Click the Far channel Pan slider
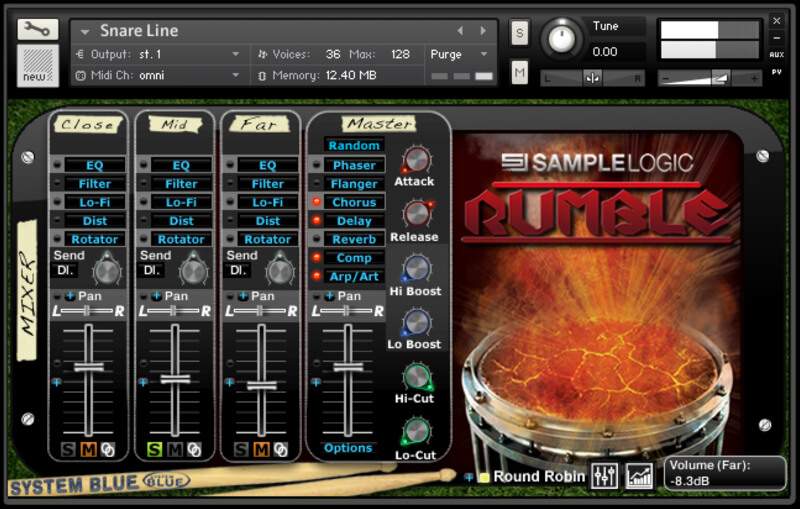 tap(260, 311)
